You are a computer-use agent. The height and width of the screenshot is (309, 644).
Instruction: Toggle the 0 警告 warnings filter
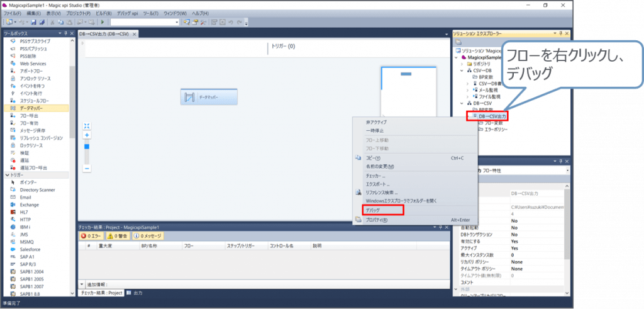pos(118,235)
